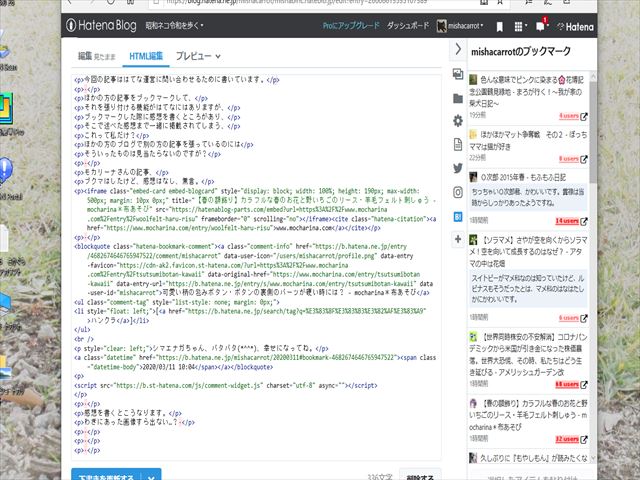Click the bookmark list scrollbar thumb

point(593,131)
